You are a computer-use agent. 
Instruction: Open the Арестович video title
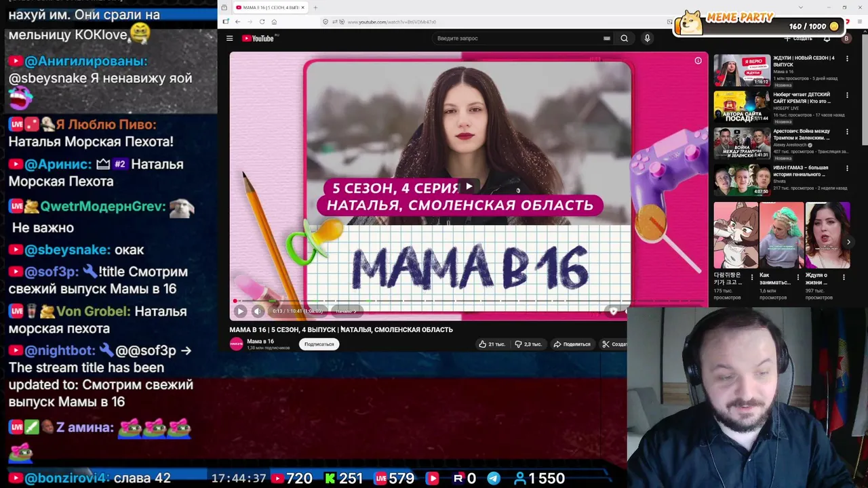(802, 134)
